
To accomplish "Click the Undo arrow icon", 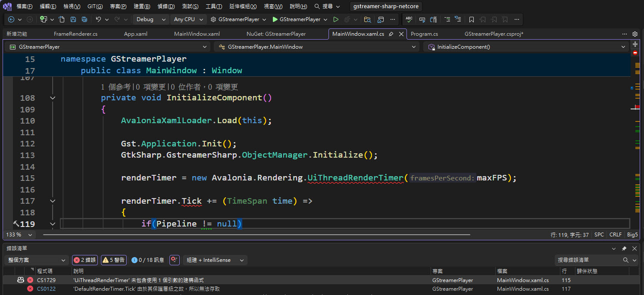I will 98,19.
